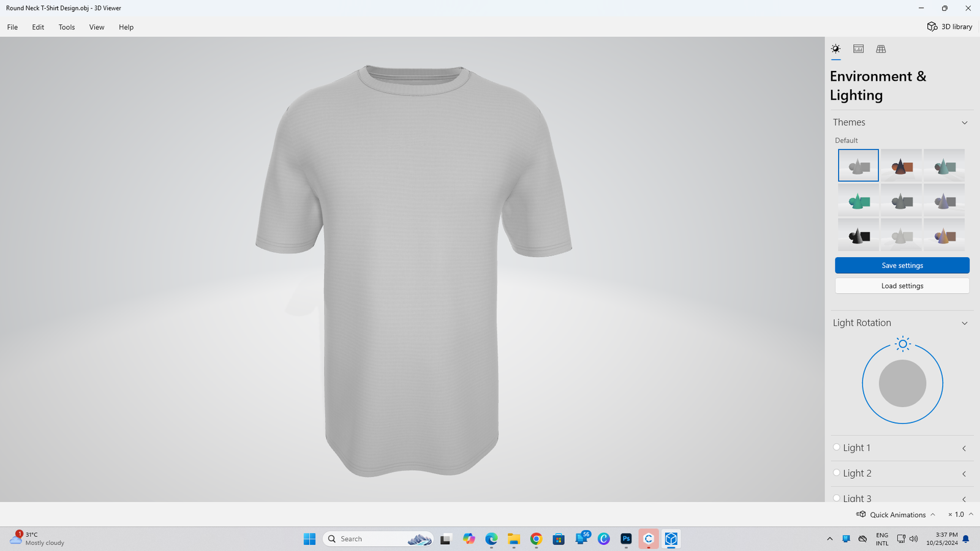Click the Save settings button

pos(902,265)
